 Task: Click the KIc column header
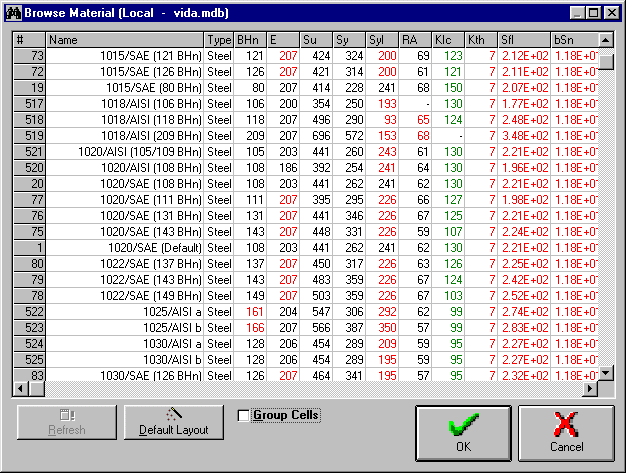448,40
